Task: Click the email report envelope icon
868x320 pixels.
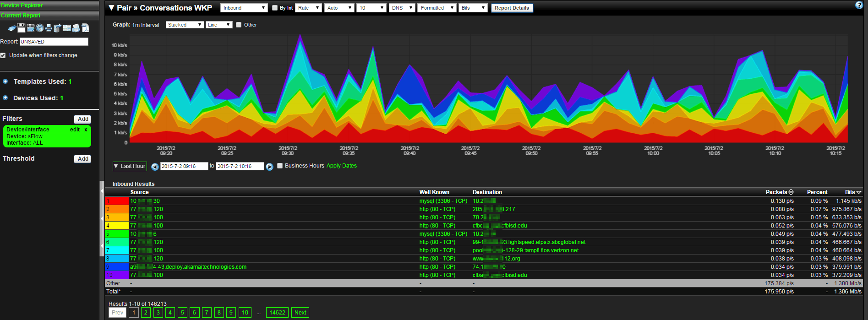Action: tap(76, 28)
